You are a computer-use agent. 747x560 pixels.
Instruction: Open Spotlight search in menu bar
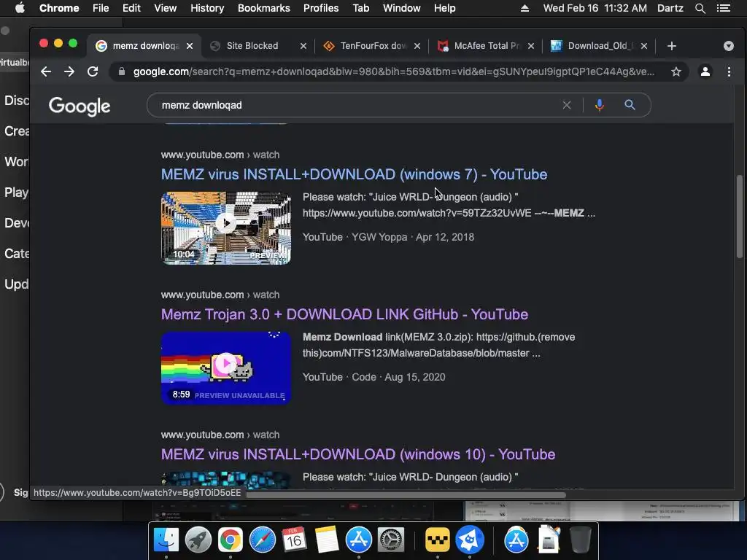[700, 8]
